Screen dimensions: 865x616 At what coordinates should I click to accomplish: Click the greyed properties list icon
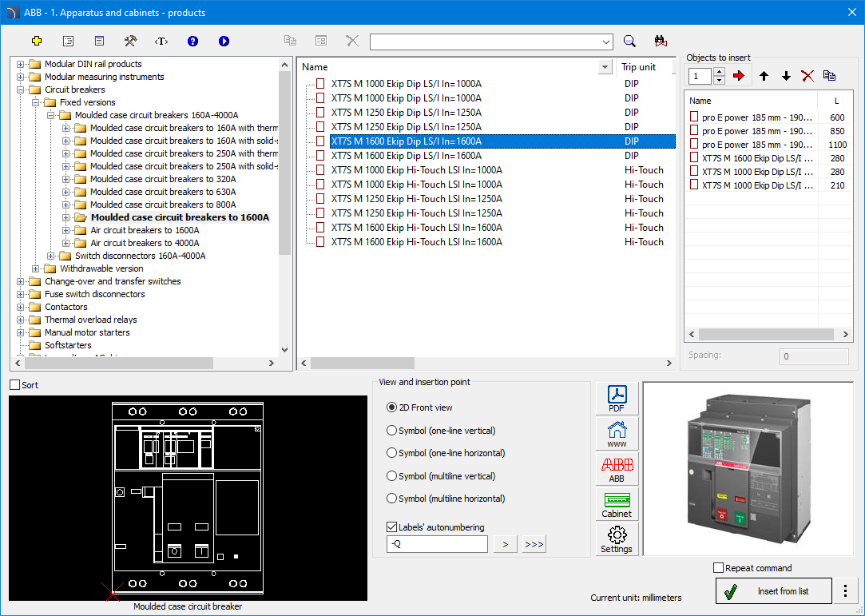coord(321,40)
